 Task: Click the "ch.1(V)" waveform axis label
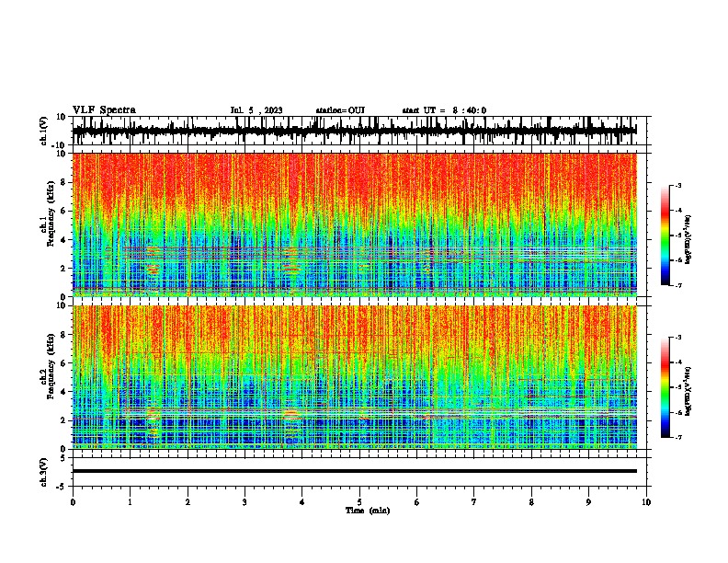pyautogui.click(x=44, y=131)
